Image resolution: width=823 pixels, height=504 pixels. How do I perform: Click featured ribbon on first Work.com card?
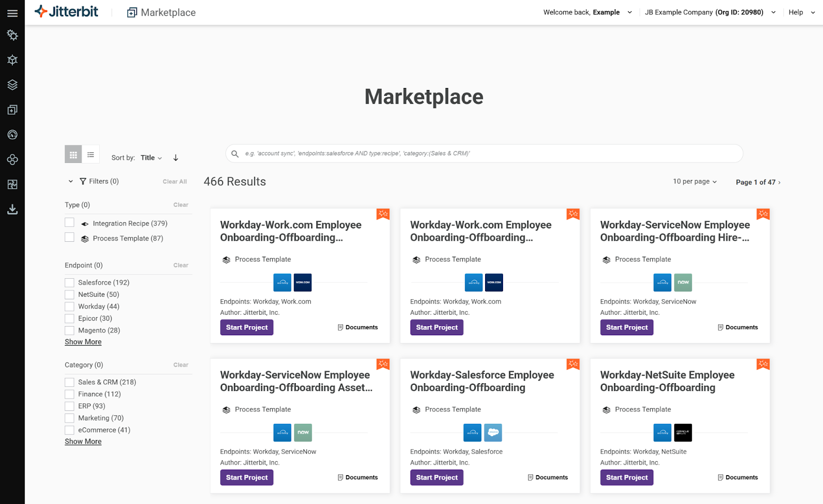(x=383, y=214)
